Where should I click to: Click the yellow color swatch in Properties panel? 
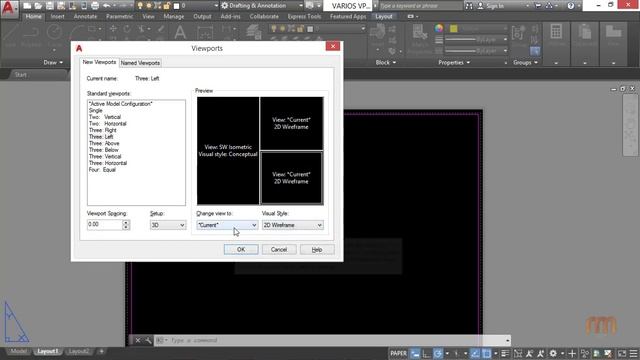click(453, 28)
